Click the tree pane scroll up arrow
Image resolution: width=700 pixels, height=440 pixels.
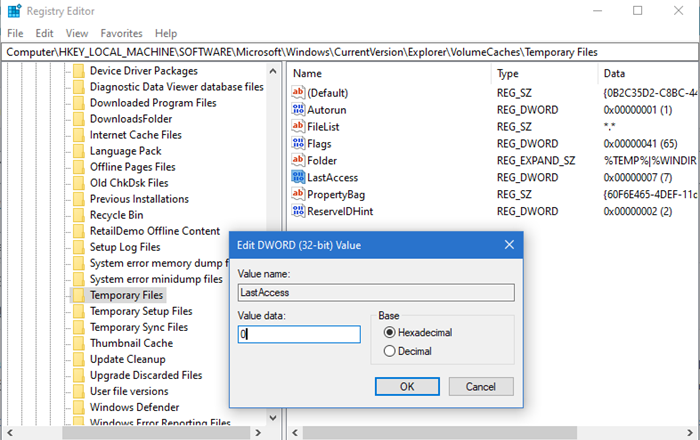[273, 71]
